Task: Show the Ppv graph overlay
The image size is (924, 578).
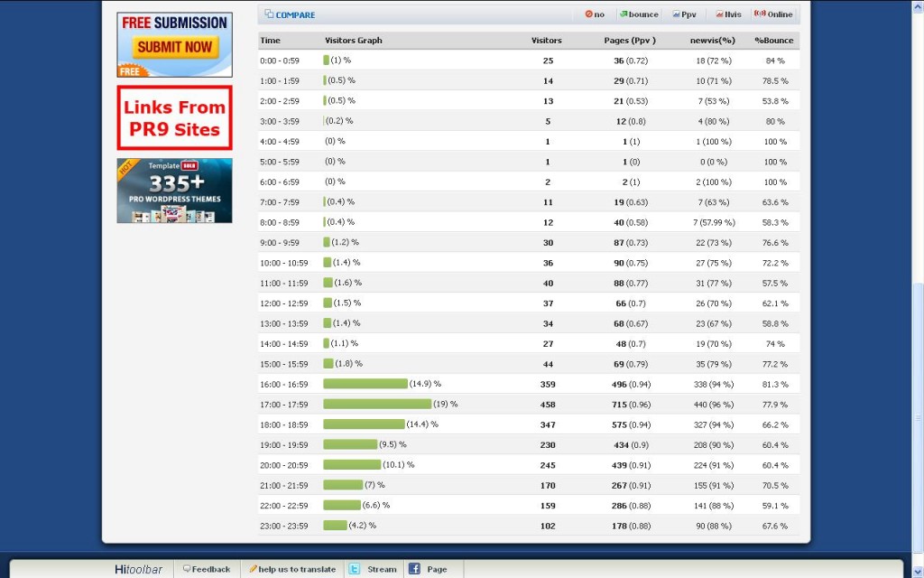Action: tap(684, 14)
